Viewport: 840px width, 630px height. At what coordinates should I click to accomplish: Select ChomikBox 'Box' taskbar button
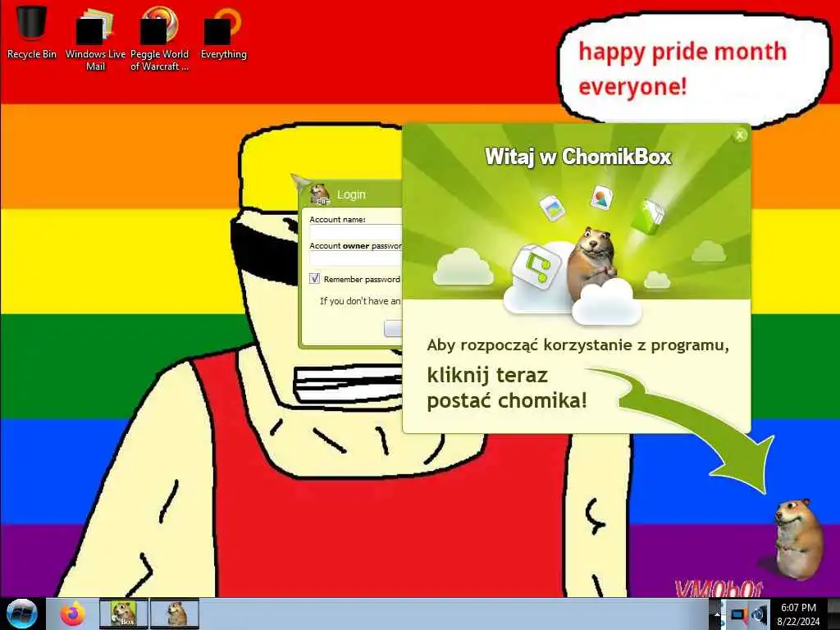[x=123, y=614]
